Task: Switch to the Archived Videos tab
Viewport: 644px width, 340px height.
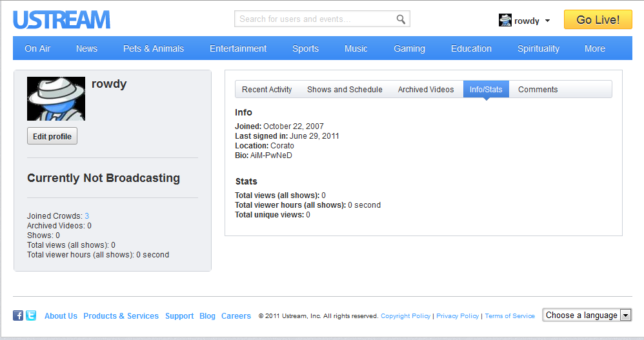Action: coord(425,90)
